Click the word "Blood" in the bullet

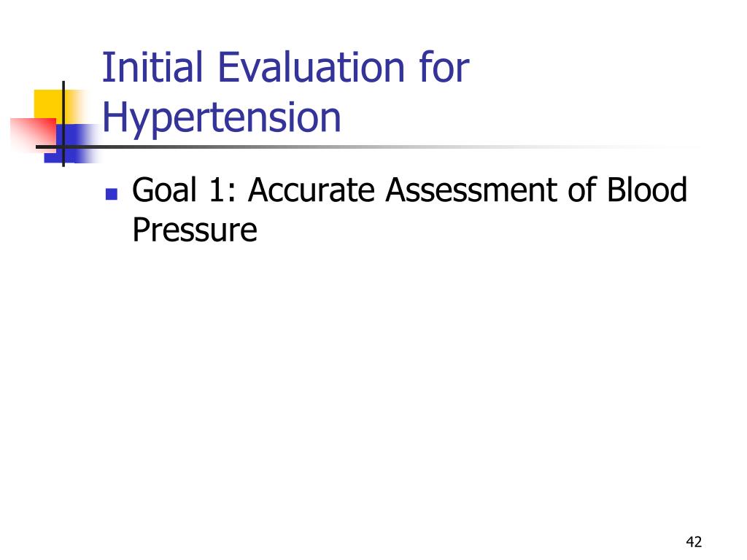point(646,191)
